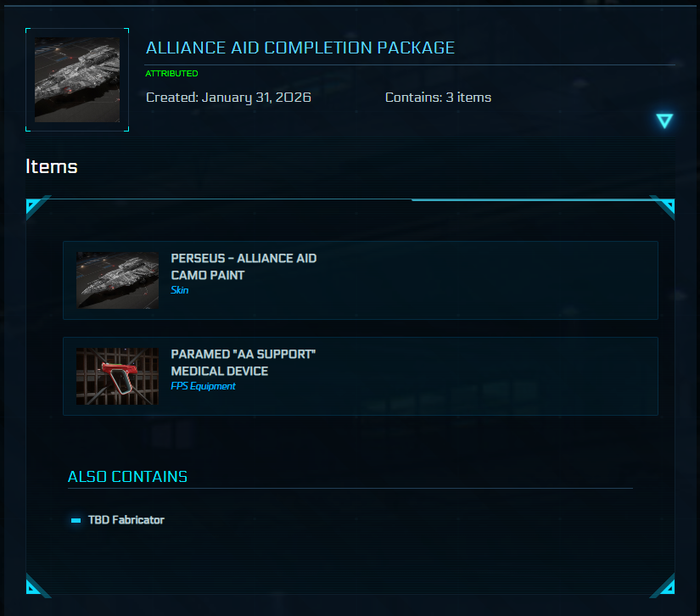700x616 pixels.
Task: Click the Created: January 31, 2026 text
Action: pos(227,98)
